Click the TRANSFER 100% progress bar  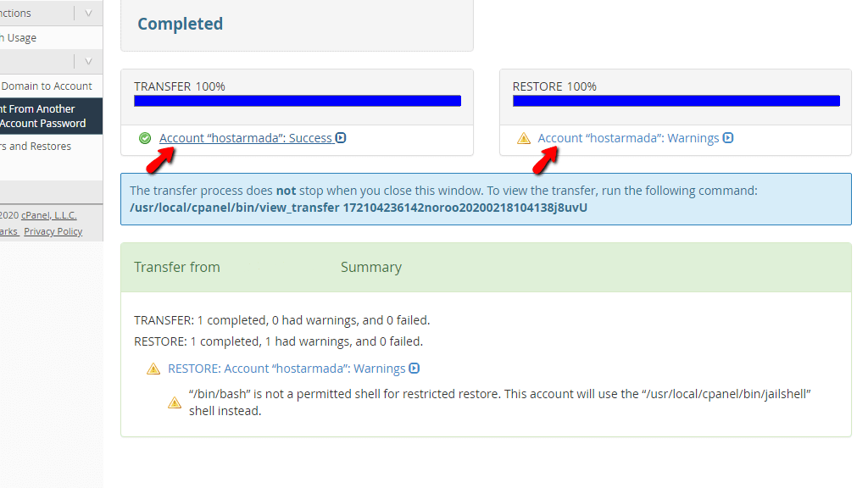[x=298, y=101]
